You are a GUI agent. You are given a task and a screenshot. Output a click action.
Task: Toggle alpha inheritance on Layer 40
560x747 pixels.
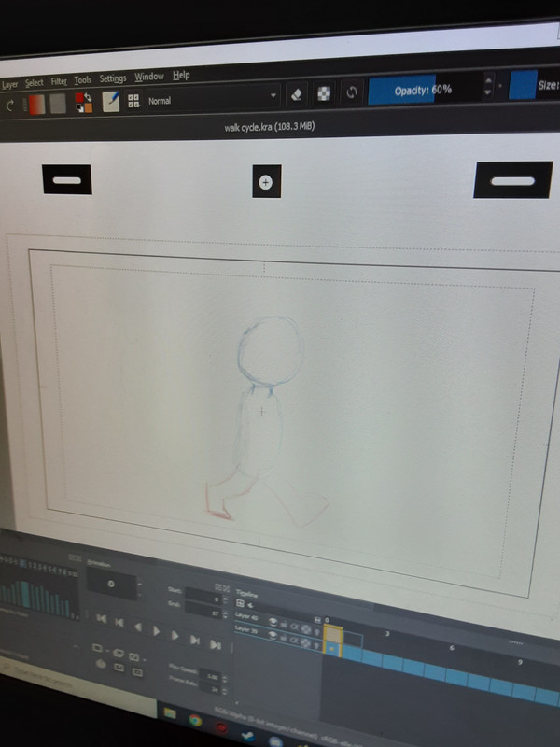tap(294, 627)
